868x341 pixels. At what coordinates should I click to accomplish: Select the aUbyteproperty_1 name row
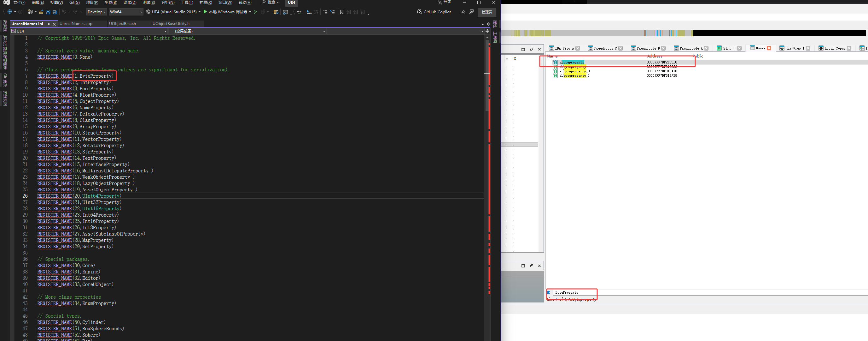(574, 75)
